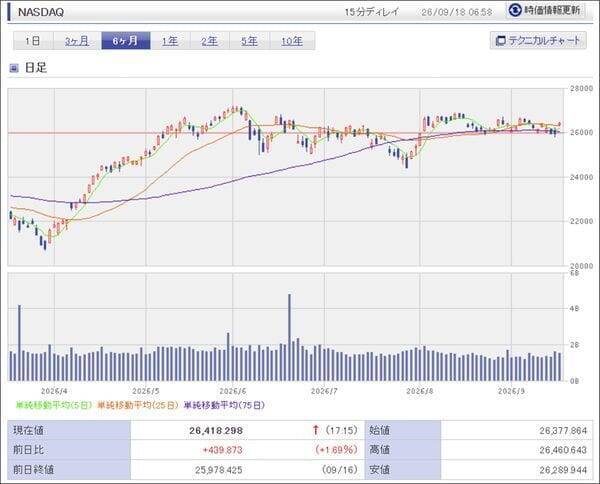This screenshot has height=484, width=600.
Task: Open the テクニカルチャート button
Action: pos(538,40)
